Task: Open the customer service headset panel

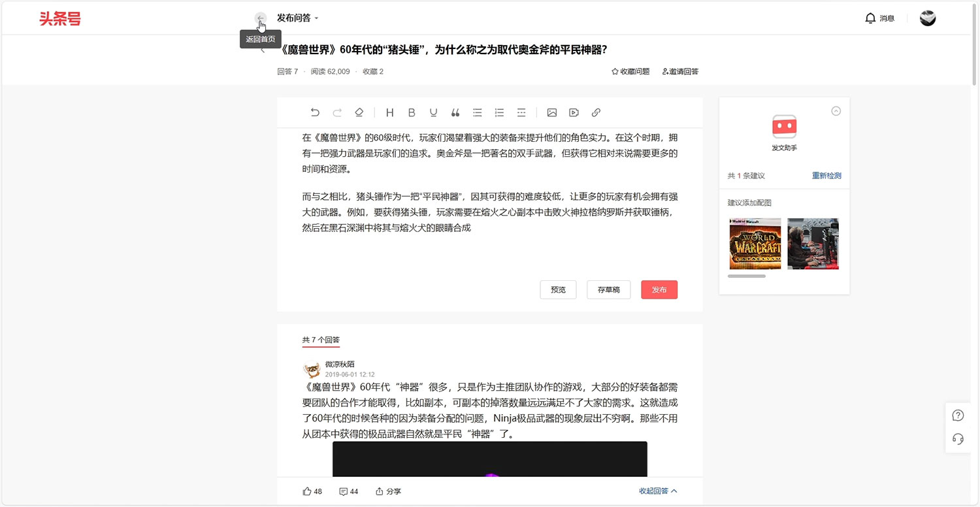Action: point(957,439)
